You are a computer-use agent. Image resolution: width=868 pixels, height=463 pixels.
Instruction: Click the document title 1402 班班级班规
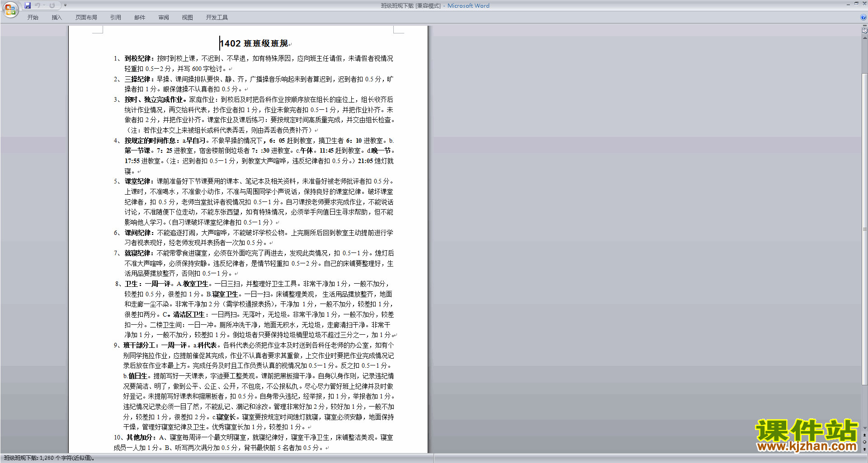(x=254, y=43)
